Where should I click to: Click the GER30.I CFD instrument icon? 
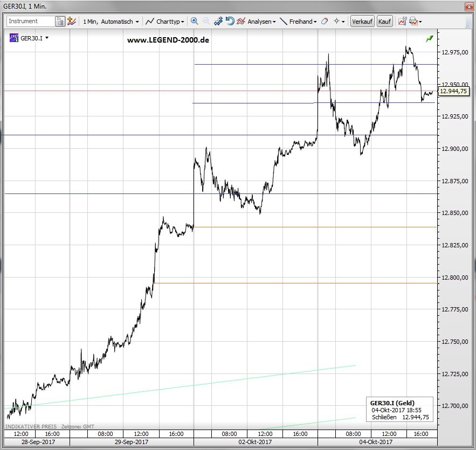(x=14, y=38)
